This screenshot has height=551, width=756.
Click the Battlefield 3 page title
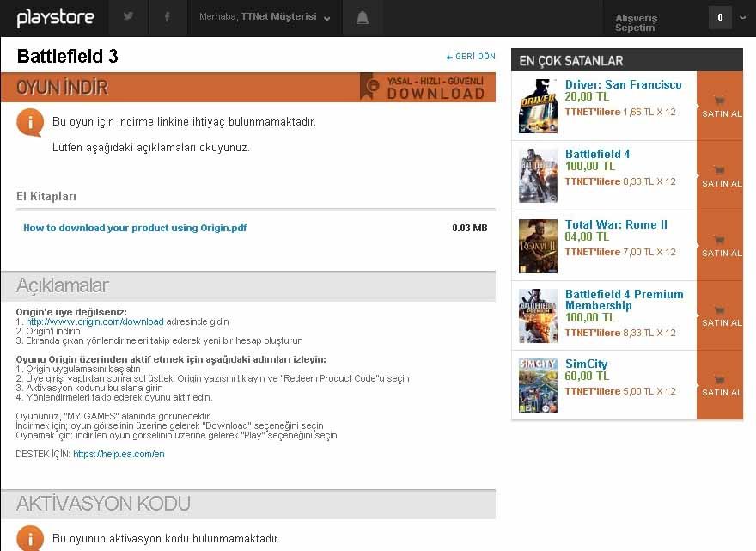click(68, 56)
